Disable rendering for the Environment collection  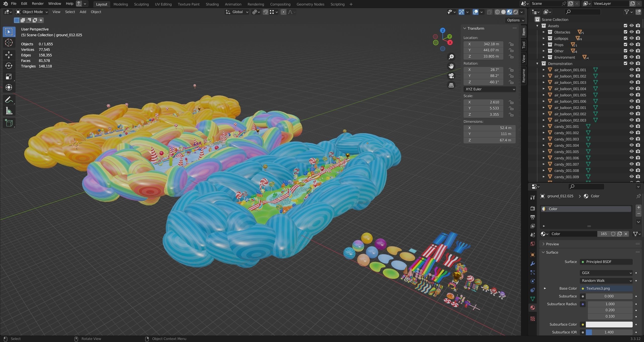click(638, 57)
